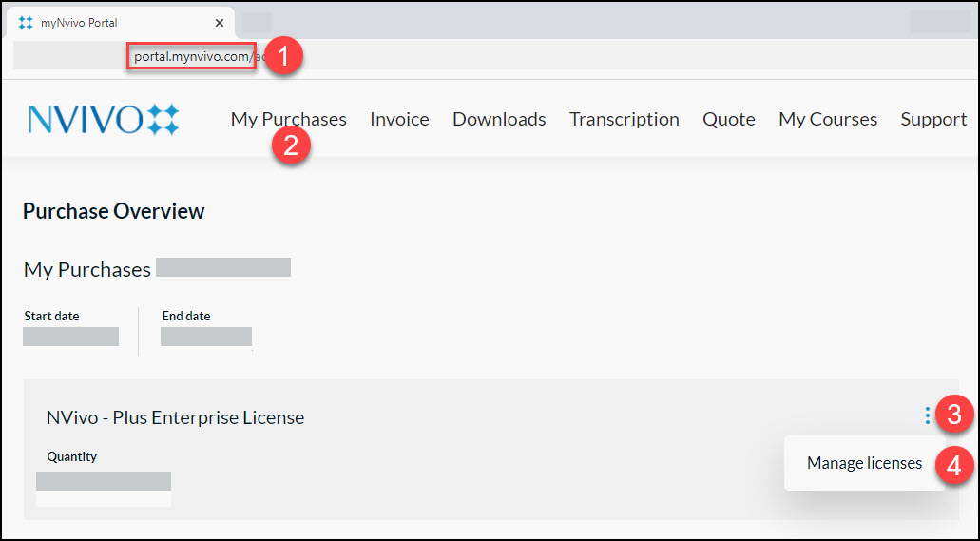Image resolution: width=980 pixels, height=541 pixels.
Task: Open the My Purchases navigation item
Action: tap(289, 119)
